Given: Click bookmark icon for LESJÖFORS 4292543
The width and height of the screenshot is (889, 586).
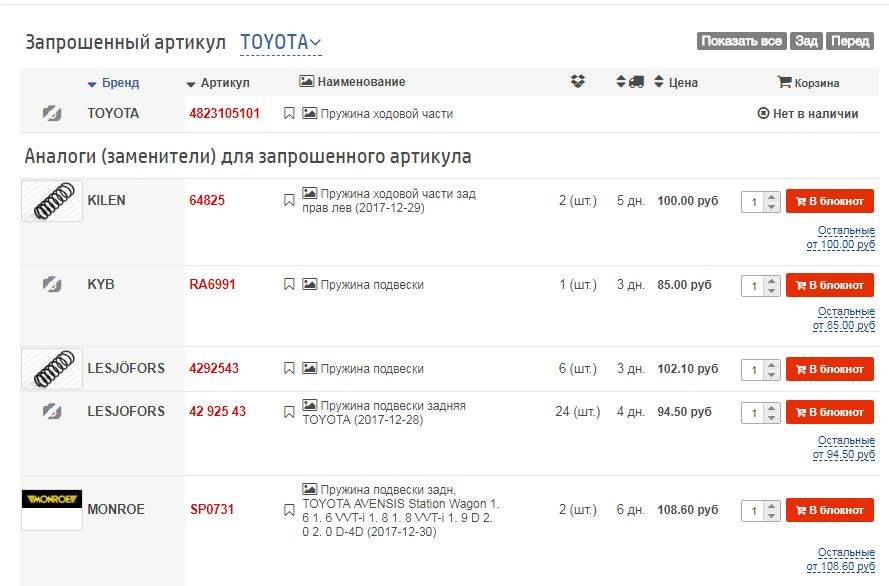Looking at the screenshot, I should [x=289, y=369].
